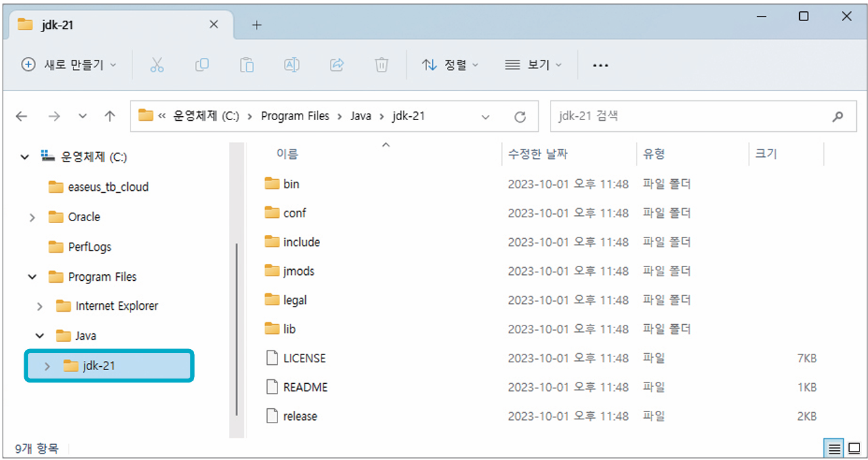Switch to large icons view in status bar
Screen dimensions: 868x460
pyautogui.click(x=854, y=448)
